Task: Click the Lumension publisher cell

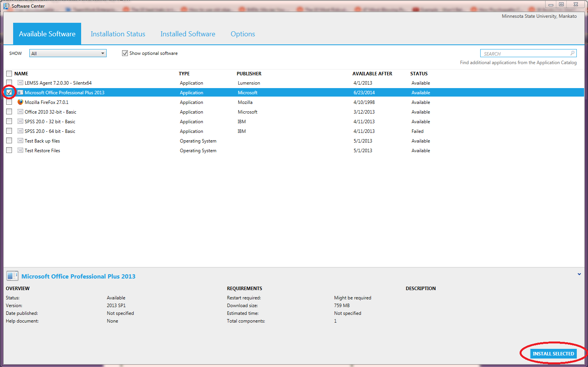Action: pos(249,83)
